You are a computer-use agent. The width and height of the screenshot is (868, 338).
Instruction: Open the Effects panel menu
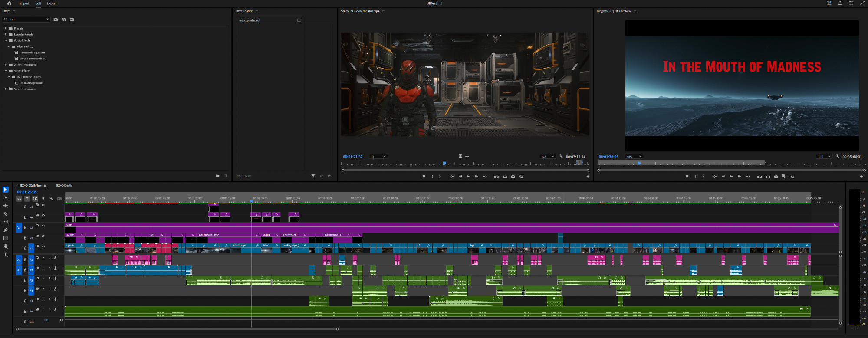[14, 11]
